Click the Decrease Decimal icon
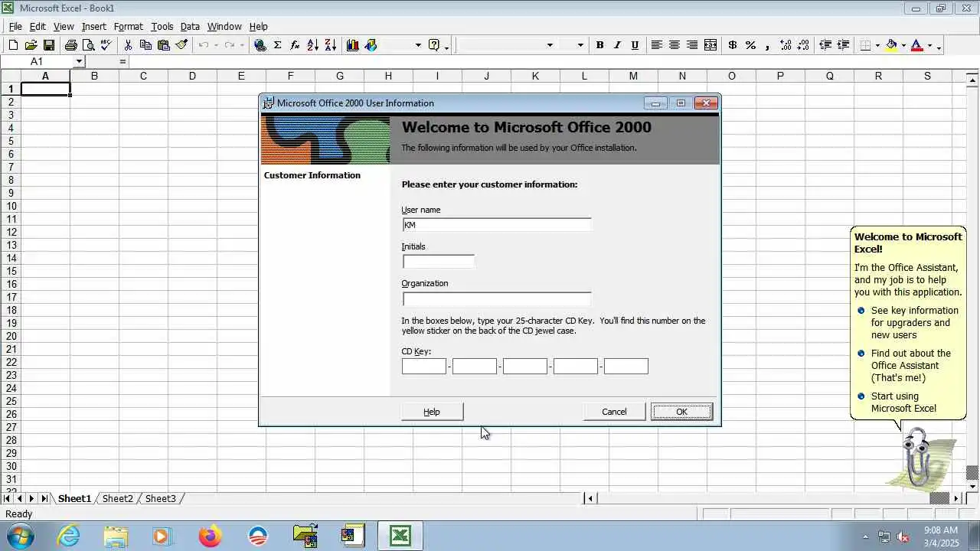Screen dimensions: 980x551 (x=803, y=45)
